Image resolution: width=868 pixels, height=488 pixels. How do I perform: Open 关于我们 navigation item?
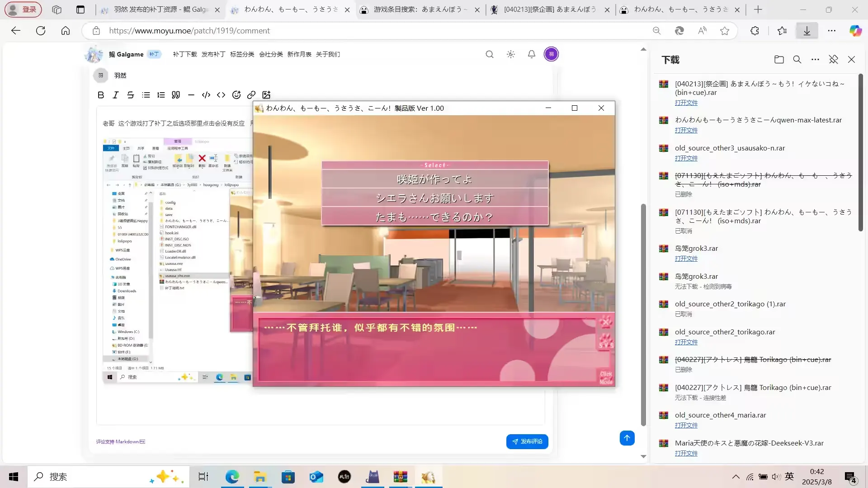(x=328, y=54)
